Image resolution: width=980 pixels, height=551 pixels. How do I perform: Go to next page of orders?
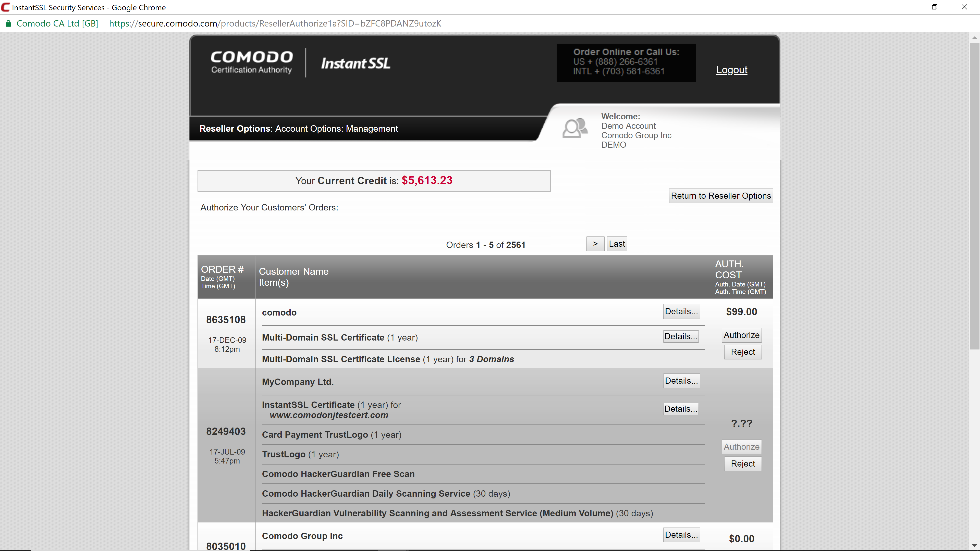pyautogui.click(x=595, y=244)
